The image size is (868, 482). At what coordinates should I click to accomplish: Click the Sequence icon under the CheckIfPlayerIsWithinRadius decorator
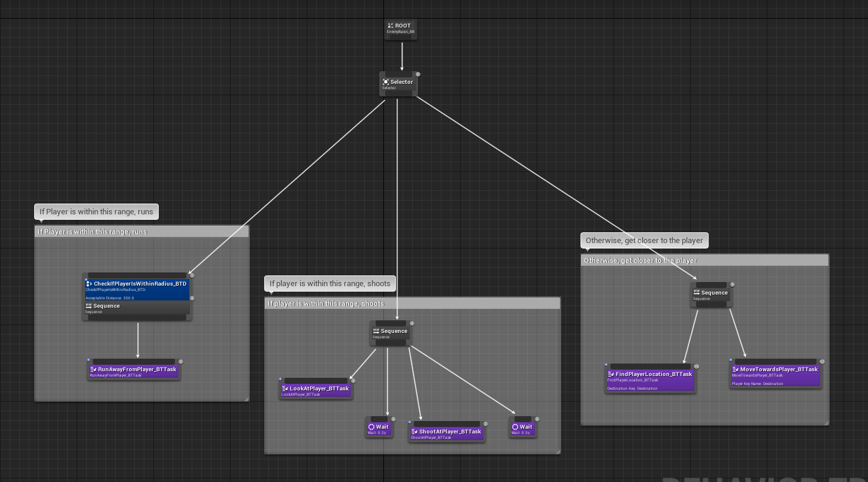[x=89, y=306]
